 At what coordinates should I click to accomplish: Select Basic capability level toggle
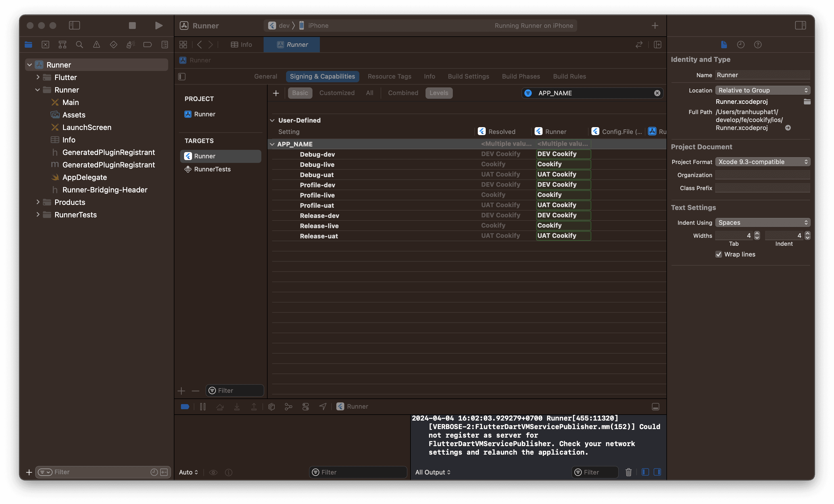(x=300, y=93)
